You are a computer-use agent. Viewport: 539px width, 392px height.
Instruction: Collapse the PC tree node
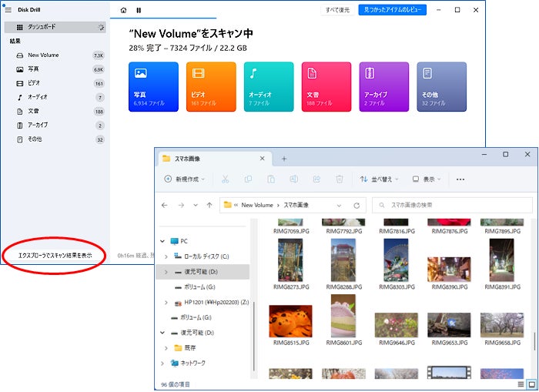162,241
